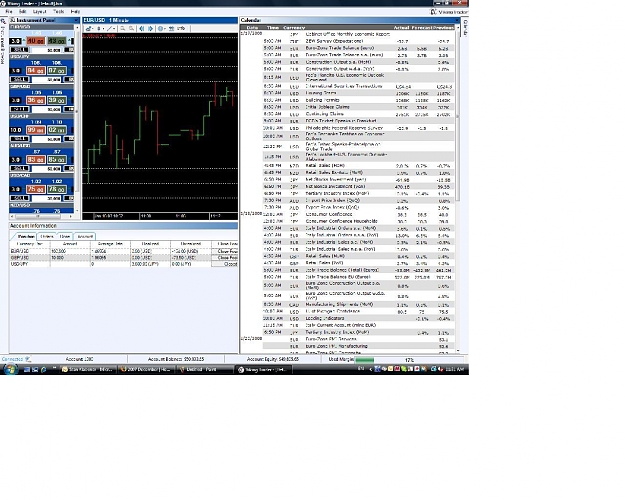Select the GBP/USD row in positions table
Image resolution: width=625 pixels, height=500 pixels.
coord(124,258)
